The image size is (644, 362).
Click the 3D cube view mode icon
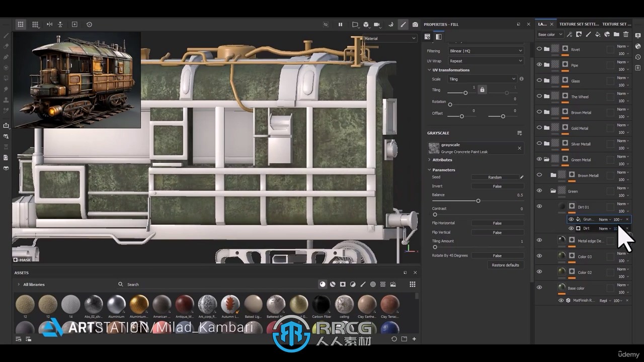(x=366, y=24)
